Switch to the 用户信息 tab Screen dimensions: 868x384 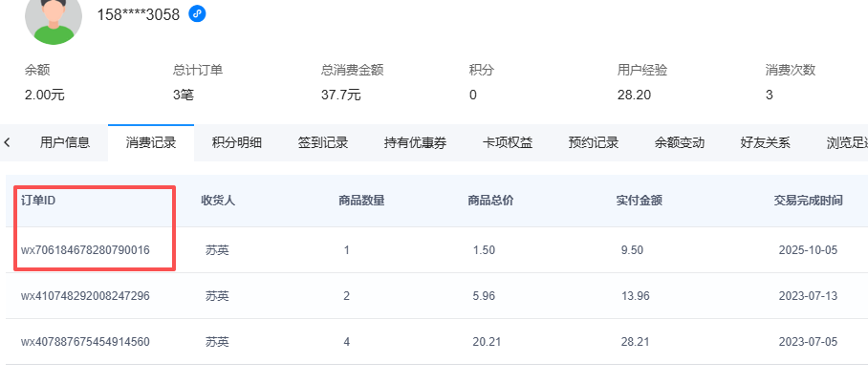point(65,143)
